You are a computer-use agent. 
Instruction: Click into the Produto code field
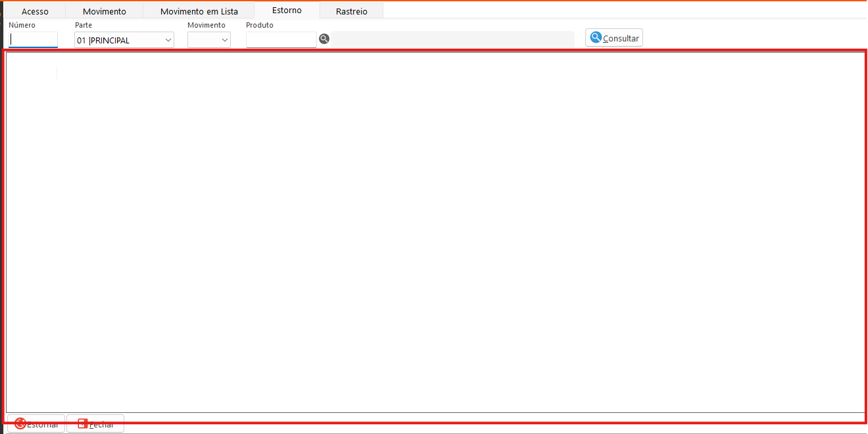pos(281,40)
